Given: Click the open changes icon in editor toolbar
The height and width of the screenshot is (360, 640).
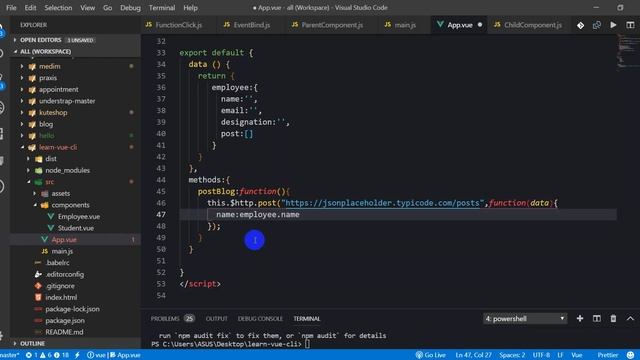Looking at the screenshot, I should point(597,25).
